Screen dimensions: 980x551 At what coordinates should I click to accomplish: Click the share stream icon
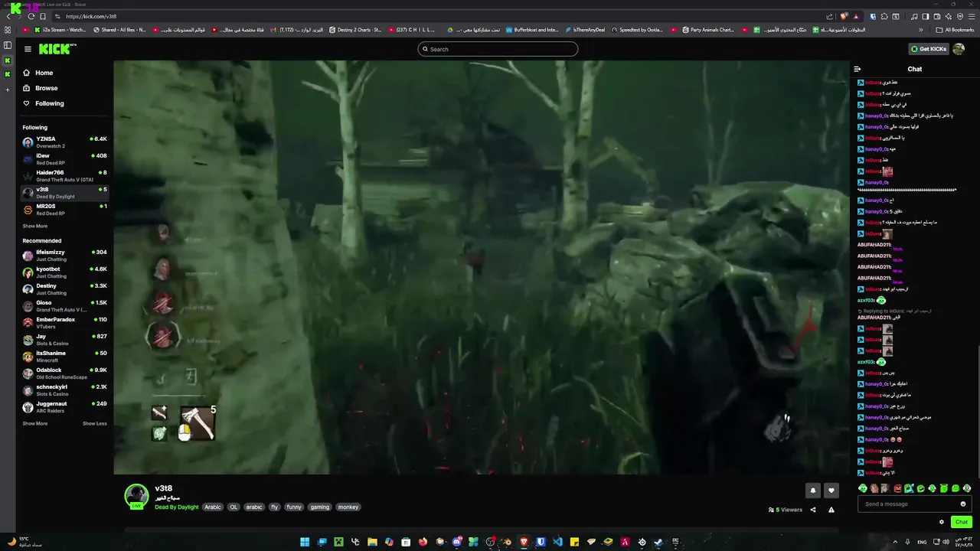coord(813,510)
